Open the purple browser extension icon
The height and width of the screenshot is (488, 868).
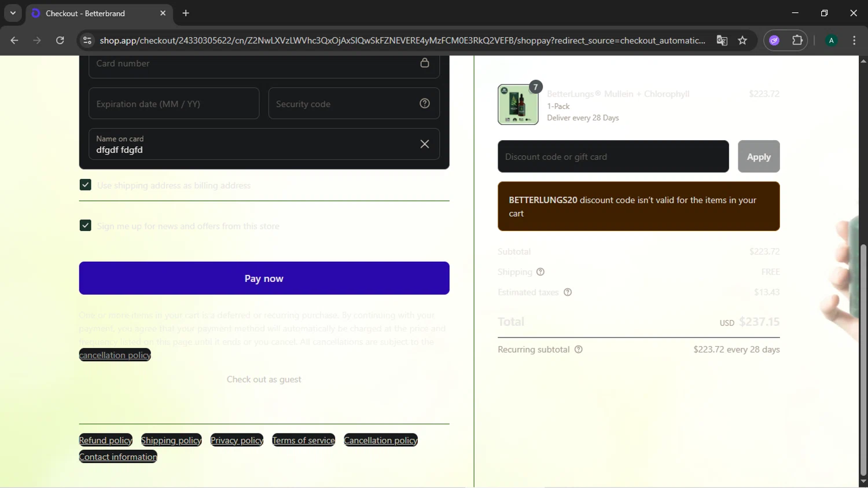point(774,41)
